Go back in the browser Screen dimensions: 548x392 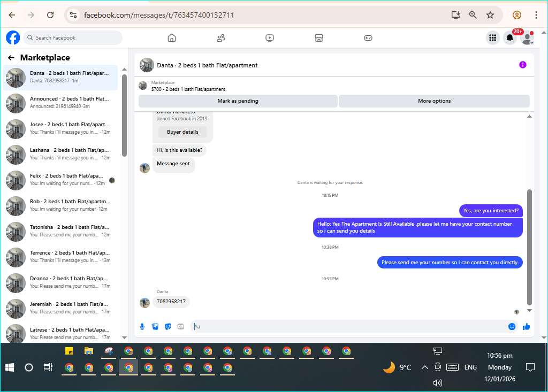(x=12, y=15)
